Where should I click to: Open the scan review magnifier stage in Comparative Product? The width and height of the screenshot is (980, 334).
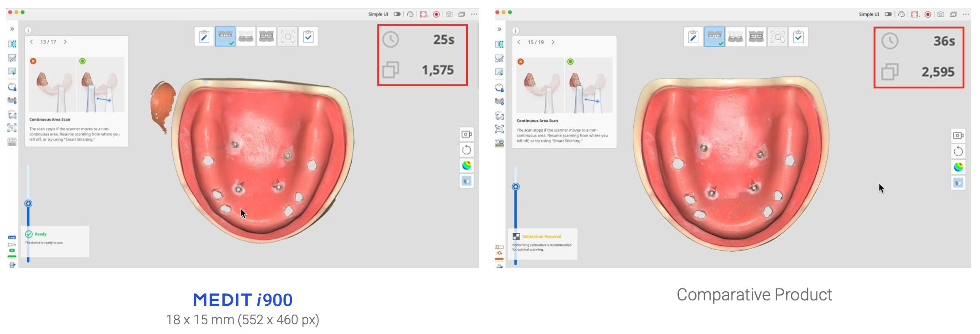(777, 37)
